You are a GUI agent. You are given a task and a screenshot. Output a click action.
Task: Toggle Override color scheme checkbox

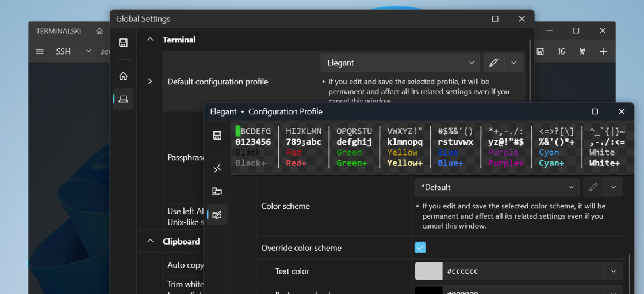pyautogui.click(x=420, y=247)
